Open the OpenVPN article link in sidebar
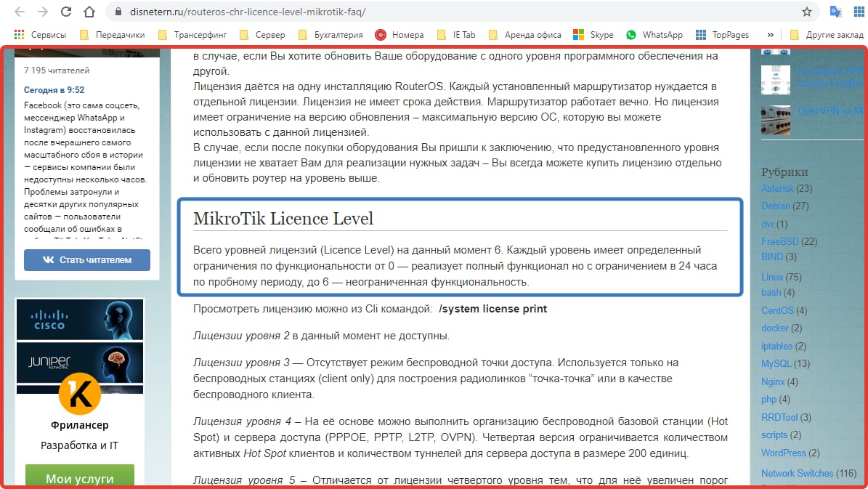 tap(830, 110)
